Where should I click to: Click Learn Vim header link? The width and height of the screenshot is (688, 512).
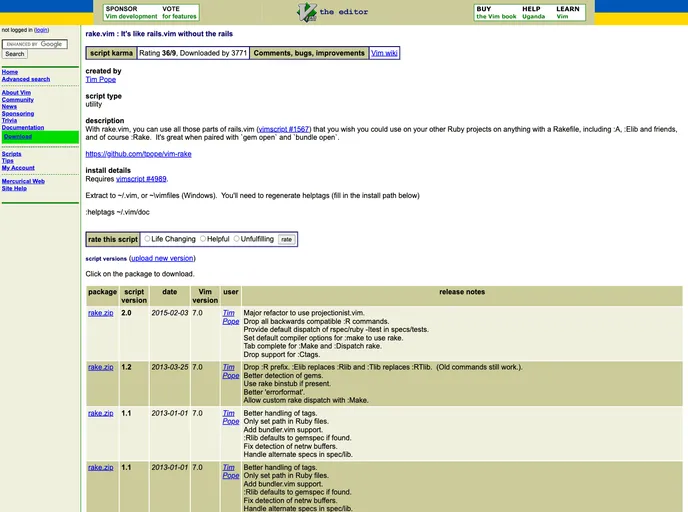tap(568, 13)
